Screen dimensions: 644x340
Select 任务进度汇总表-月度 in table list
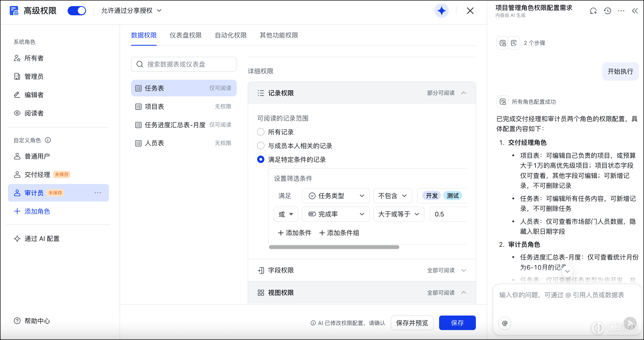pos(184,125)
